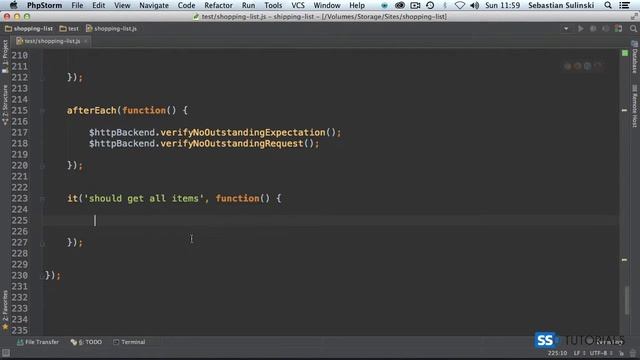Place cursor on verifyNoOutstandingRequest call
Image resolution: width=640 pixels, height=360 pixels.
coord(231,144)
